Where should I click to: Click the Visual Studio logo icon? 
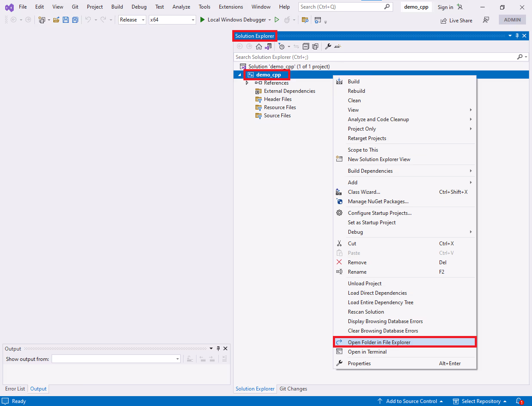click(9, 7)
